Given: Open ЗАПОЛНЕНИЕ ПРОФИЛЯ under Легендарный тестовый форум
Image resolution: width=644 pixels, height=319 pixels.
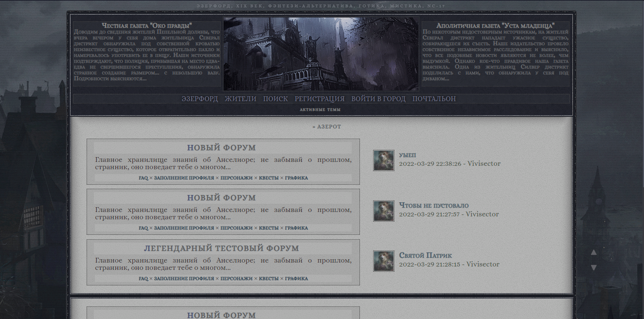Looking at the screenshot, I should [x=184, y=279].
